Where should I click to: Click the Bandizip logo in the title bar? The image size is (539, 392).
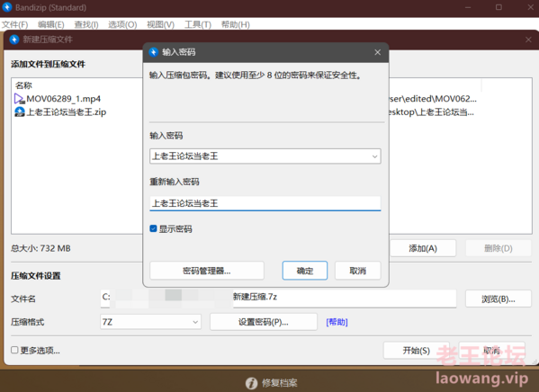7,7
